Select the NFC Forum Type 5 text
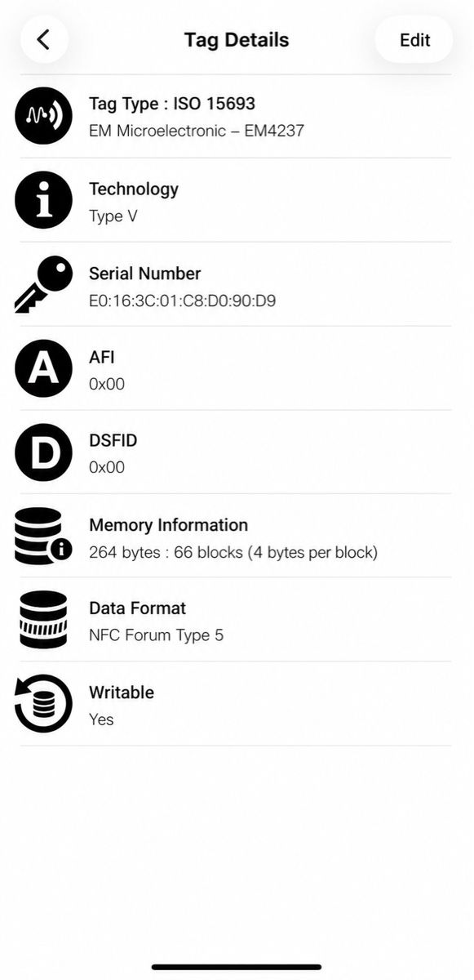The image size is (474, 980). point(156,635)
